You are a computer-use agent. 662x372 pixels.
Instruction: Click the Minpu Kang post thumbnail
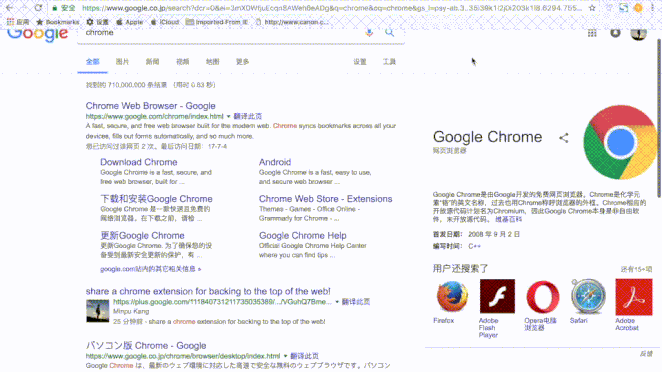(x=98, y=311)
